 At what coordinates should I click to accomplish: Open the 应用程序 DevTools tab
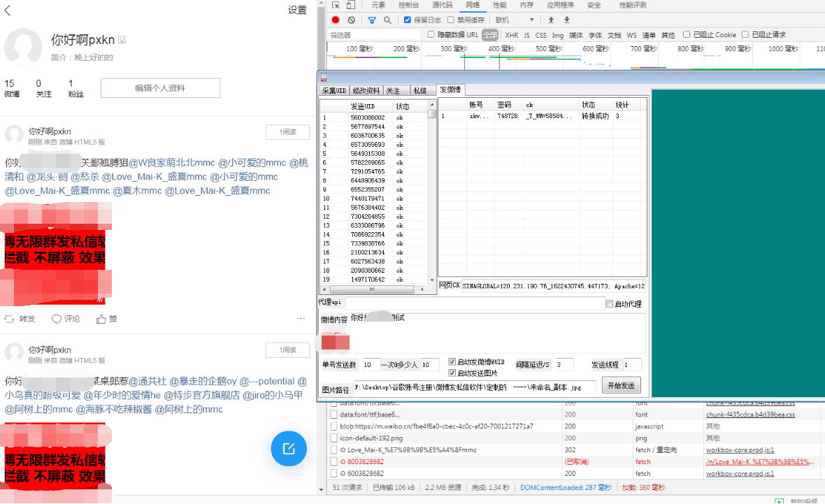click(560, 6)
